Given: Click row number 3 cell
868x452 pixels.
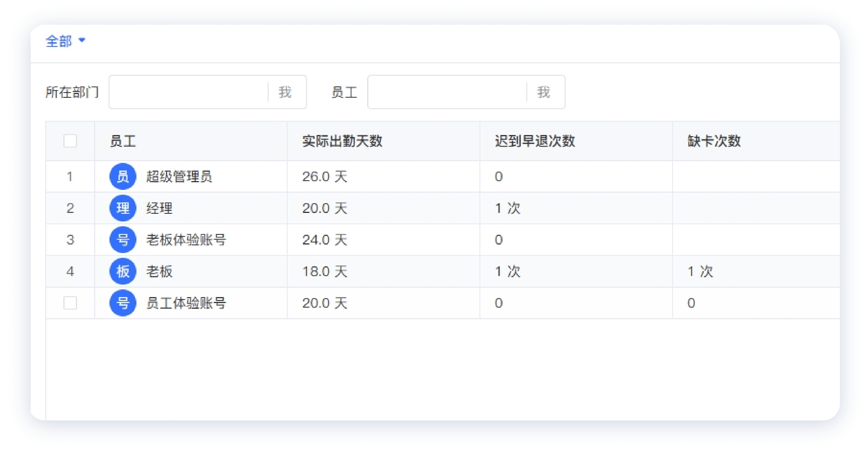Looking at the screenshot, I should coord(70,240).
